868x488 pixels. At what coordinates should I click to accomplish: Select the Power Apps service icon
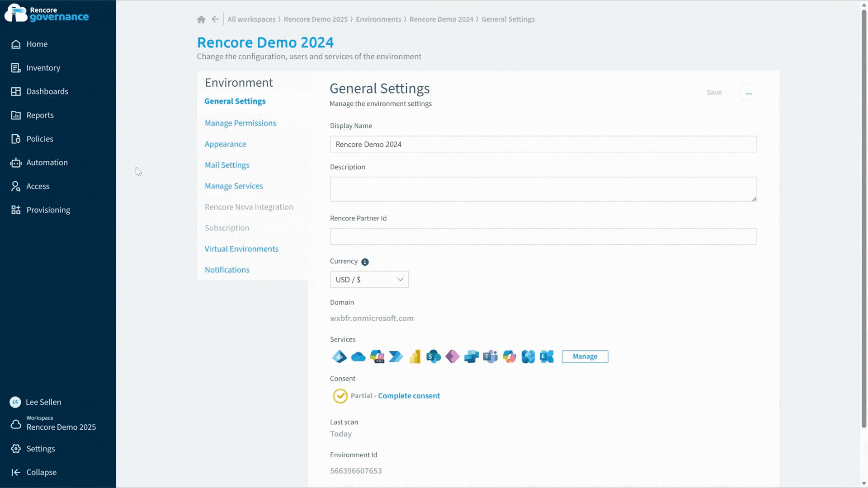453,357
